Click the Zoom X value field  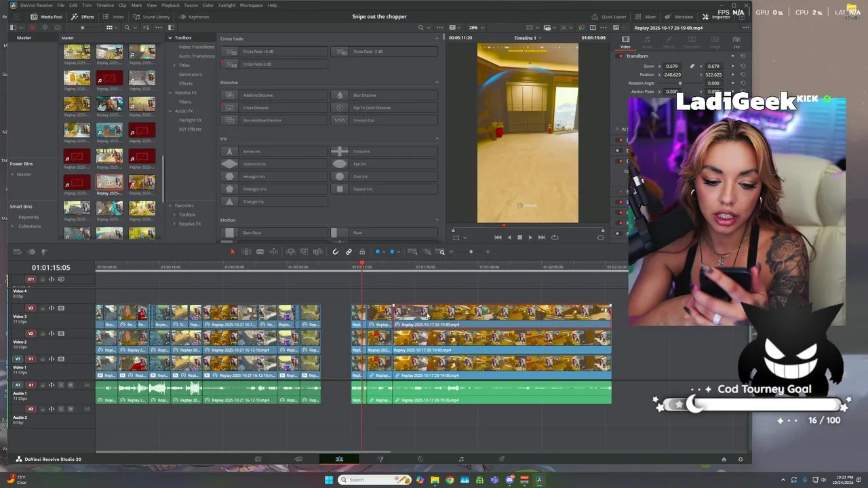pyautogui.click(x=671, y=66)
